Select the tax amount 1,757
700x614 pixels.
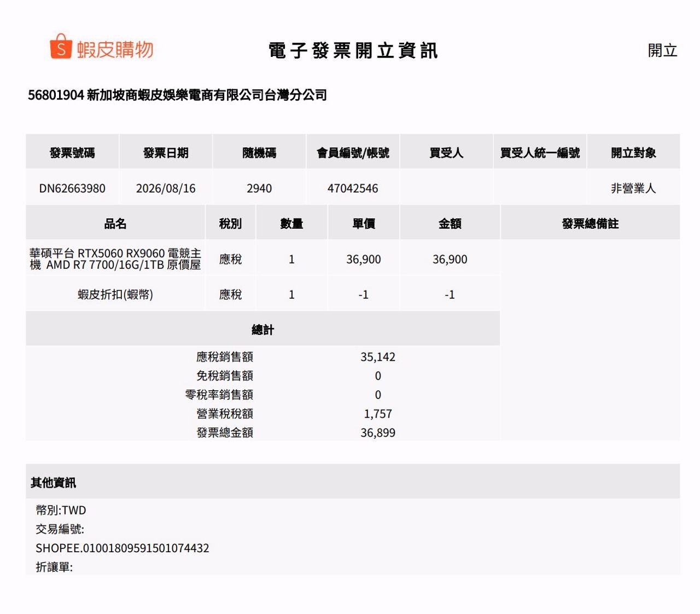point(378,414)
